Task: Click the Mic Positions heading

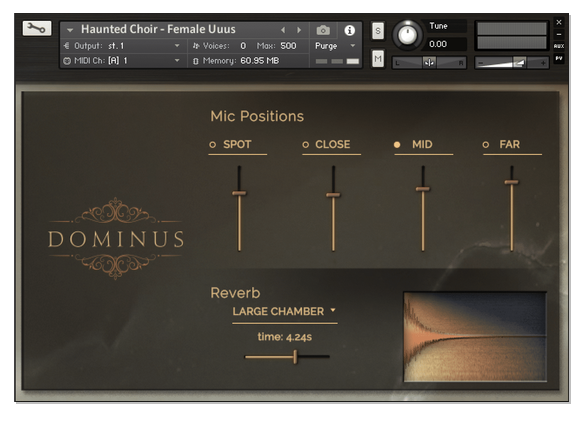Action: (257, 116)
